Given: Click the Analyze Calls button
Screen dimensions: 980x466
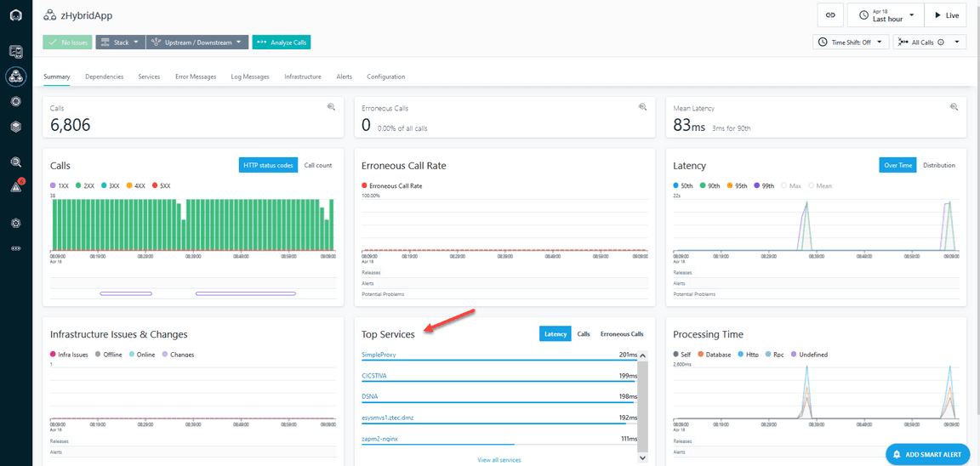Looking at the screenshot, I should coord(282,42).
